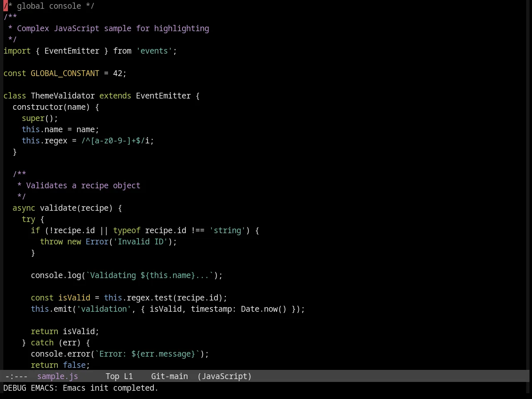Click the GLOBAL_CONSTANT identifier

click(65, 73)
